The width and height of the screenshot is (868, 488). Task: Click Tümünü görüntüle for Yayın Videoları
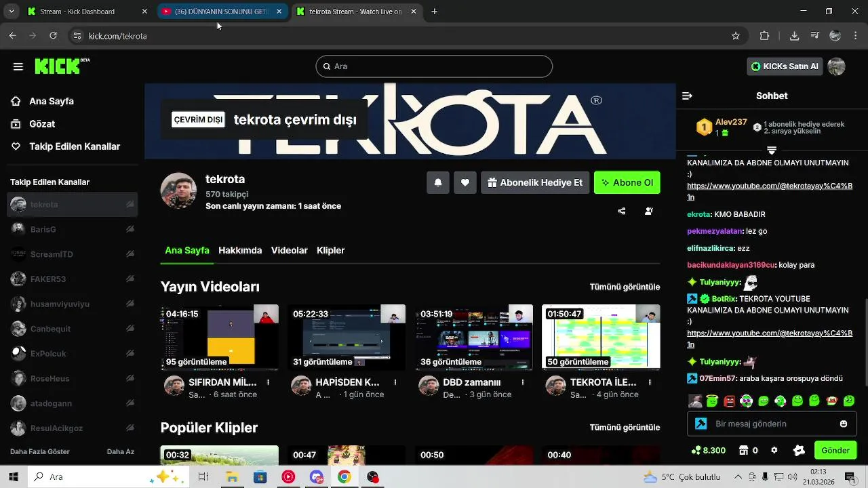click(625, 287)
